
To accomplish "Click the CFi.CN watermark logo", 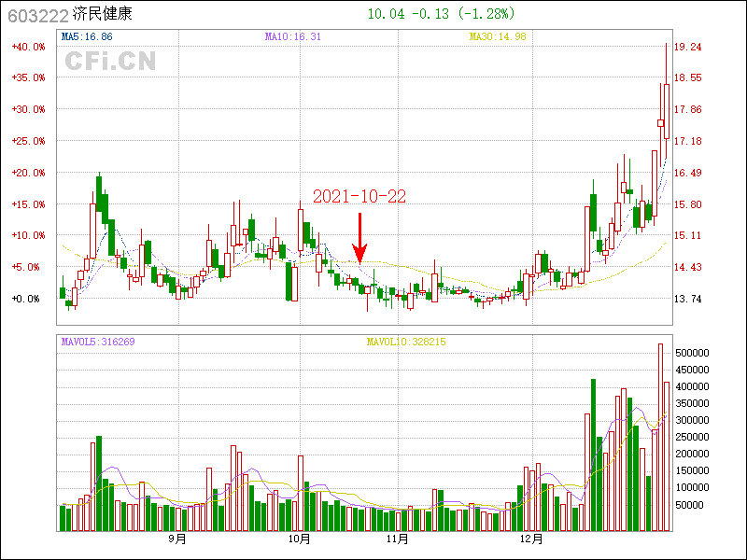I will 110,61.
